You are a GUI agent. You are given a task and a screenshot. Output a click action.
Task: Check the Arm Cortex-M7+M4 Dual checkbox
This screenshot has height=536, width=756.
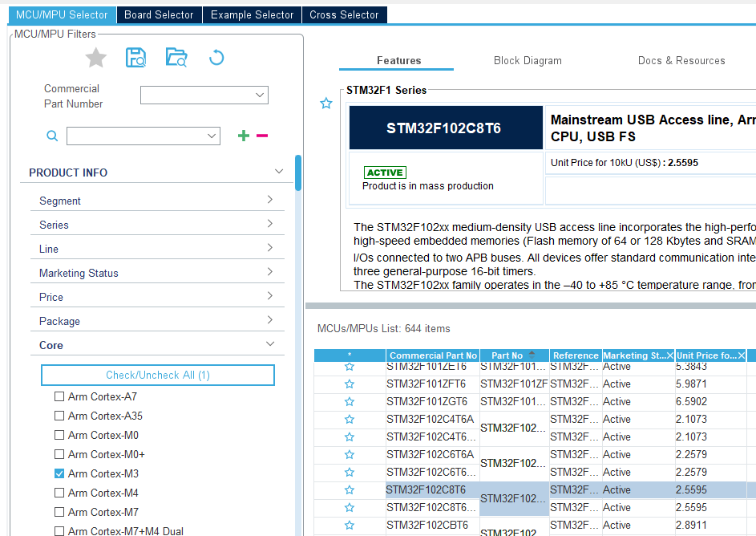tap(59, 531)
